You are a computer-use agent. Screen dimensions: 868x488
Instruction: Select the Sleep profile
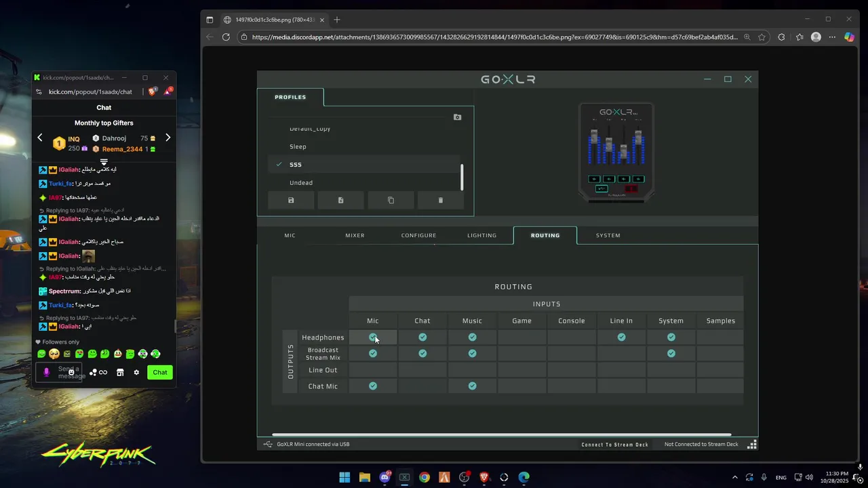(365, 146)
